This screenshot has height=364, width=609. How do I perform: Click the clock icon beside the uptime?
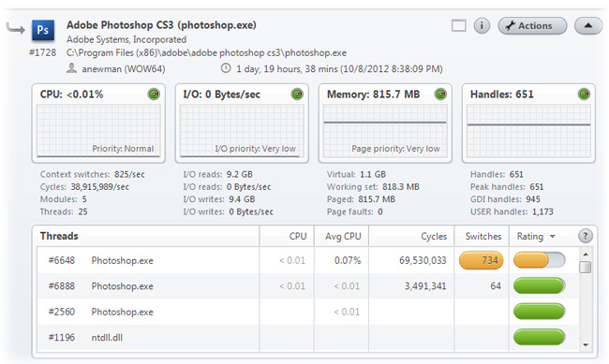[226, 68]
